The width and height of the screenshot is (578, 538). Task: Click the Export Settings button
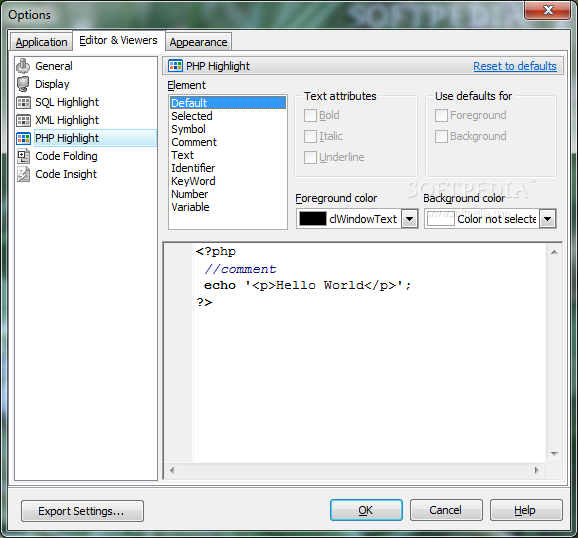[x=82, y=511]
